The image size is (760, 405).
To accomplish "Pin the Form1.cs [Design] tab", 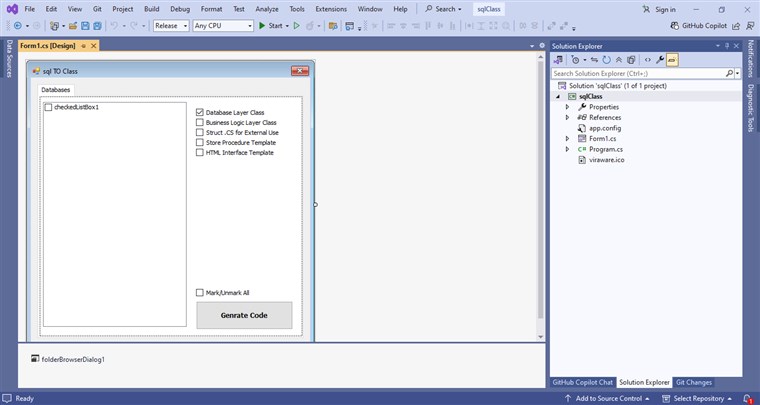I will tap(83, 46).
